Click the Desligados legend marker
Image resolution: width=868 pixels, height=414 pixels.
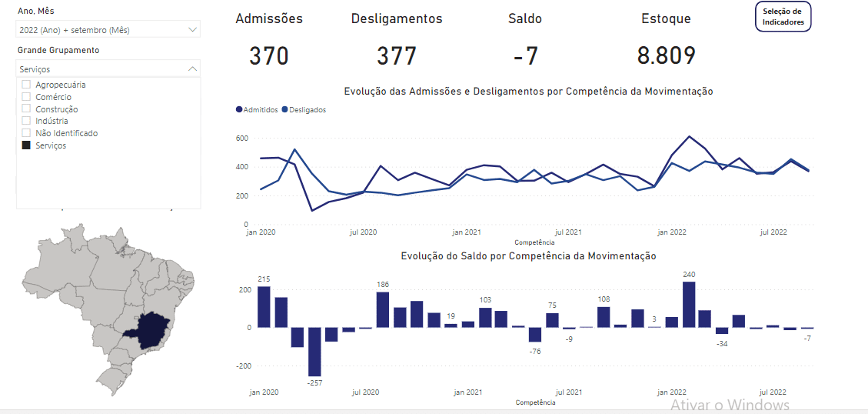coord(285,110)
